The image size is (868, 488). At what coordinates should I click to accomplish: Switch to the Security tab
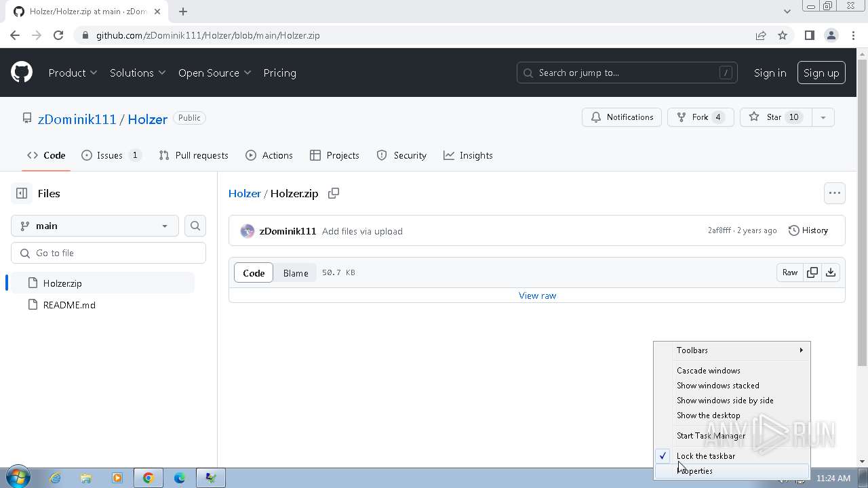coord(401,155)
